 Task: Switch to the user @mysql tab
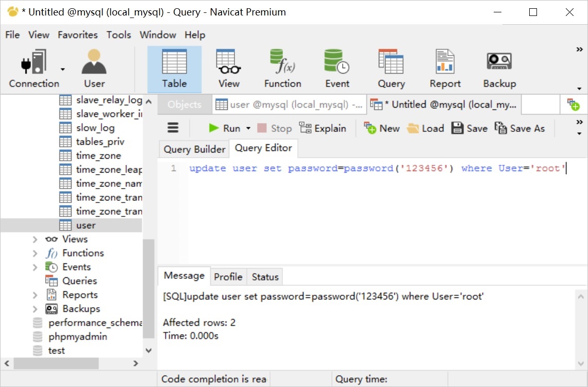pyautogui.click(x=289, y=105)
